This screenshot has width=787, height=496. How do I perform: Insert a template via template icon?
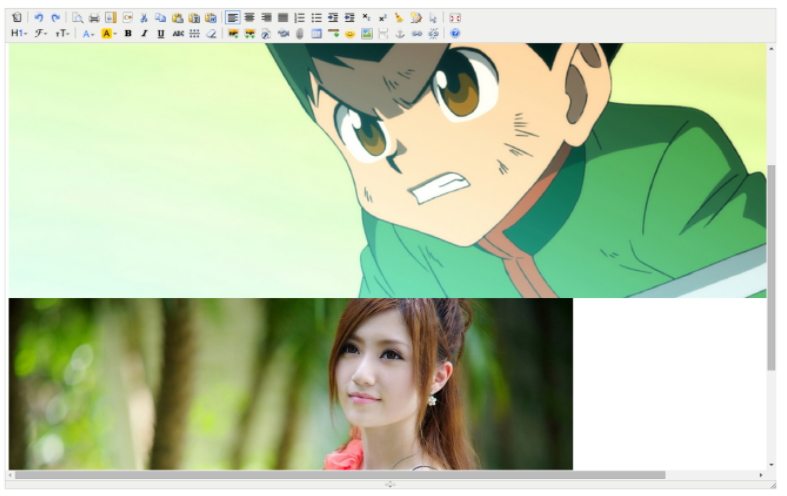(x=110, y=18)
